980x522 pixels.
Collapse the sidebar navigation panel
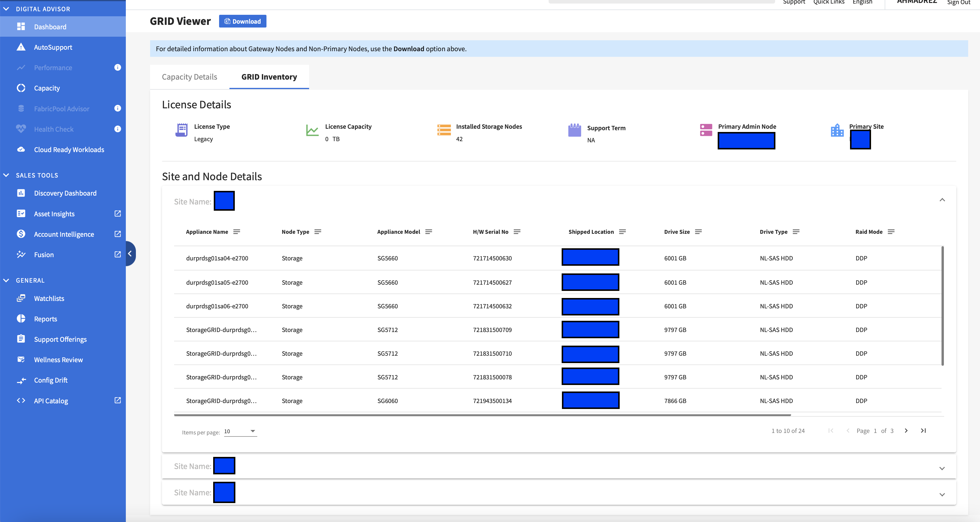point(130,254)
